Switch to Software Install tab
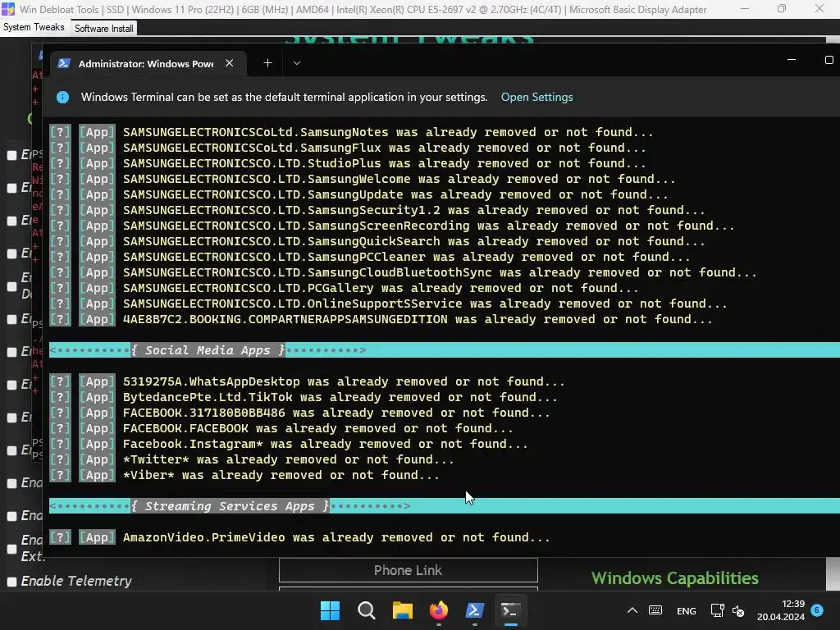The height and width of the screenshot is (630, 840). 104,29
